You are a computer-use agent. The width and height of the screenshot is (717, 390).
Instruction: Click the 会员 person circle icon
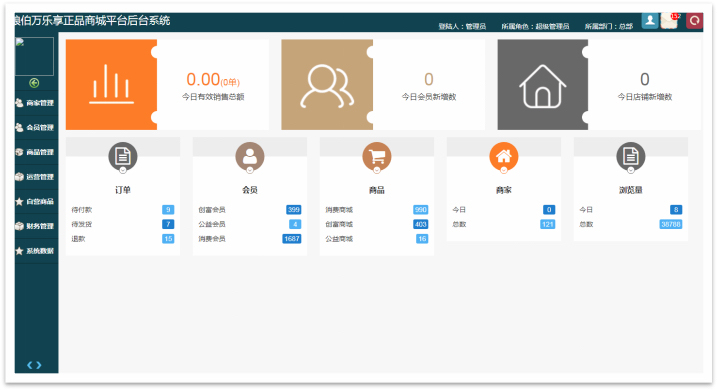(x=250, y=156)
